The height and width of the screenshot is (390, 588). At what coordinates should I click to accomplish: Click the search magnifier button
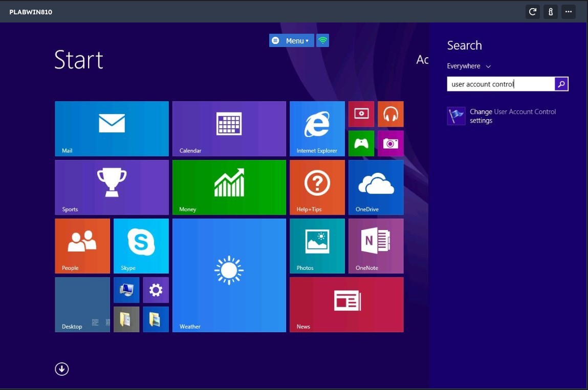click(x=561, y=84)
